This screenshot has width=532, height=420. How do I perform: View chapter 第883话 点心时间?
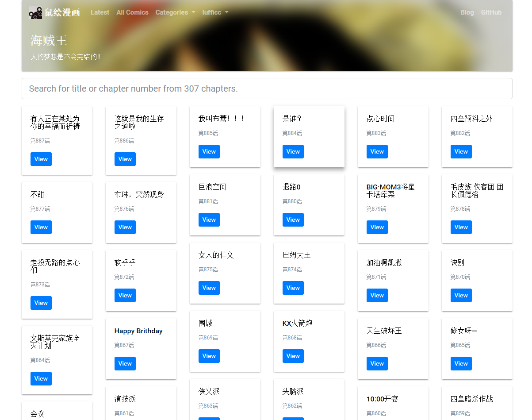(377, 152)
